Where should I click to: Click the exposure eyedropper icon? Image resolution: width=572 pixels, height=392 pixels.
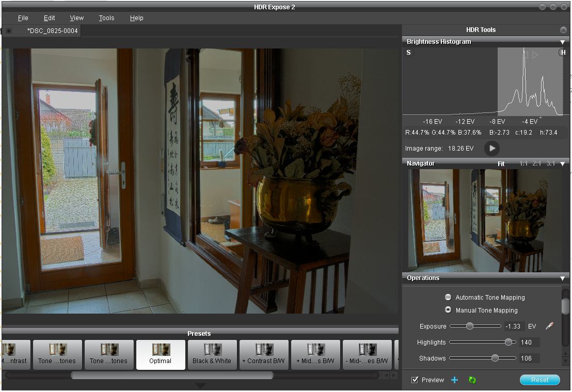549,326
